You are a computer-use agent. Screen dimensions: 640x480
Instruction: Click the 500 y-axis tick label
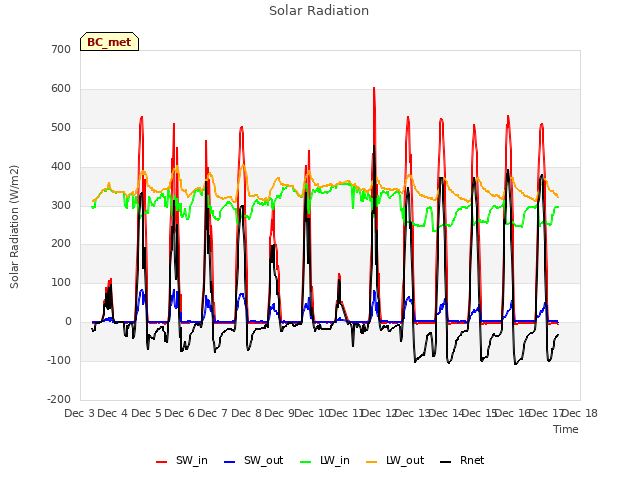click(61, 127)
